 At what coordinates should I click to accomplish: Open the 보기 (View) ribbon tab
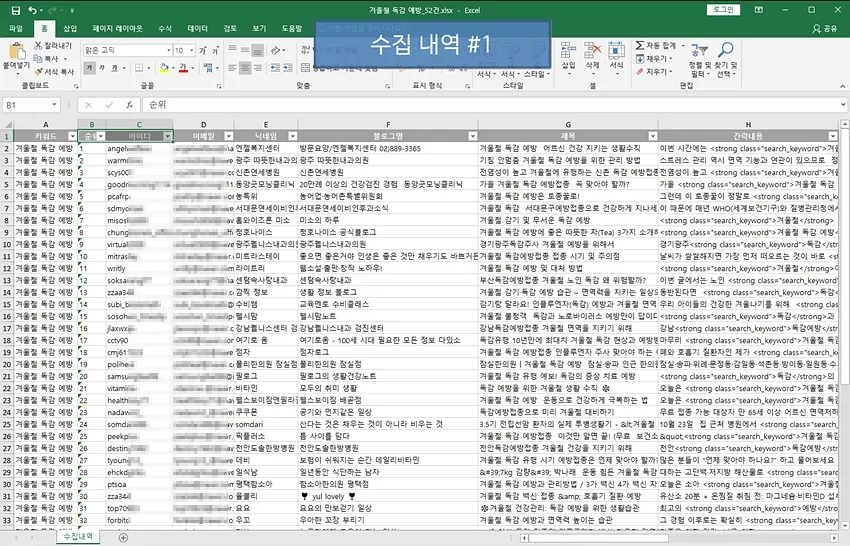(259, 28)
